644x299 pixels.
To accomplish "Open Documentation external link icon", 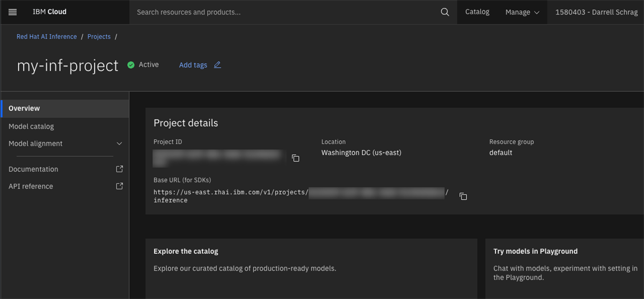I will 120,169.
